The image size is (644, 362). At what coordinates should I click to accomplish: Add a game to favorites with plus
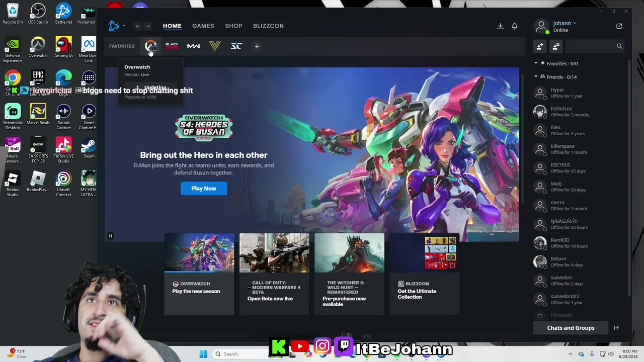coord(257,46)
